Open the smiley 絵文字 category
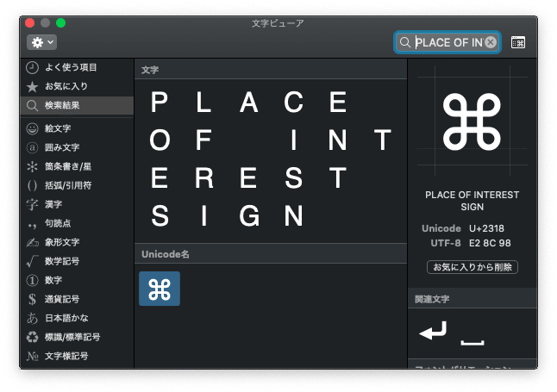Image resolution: width=557 pixels, height=392 pixels. pos(32,128)
